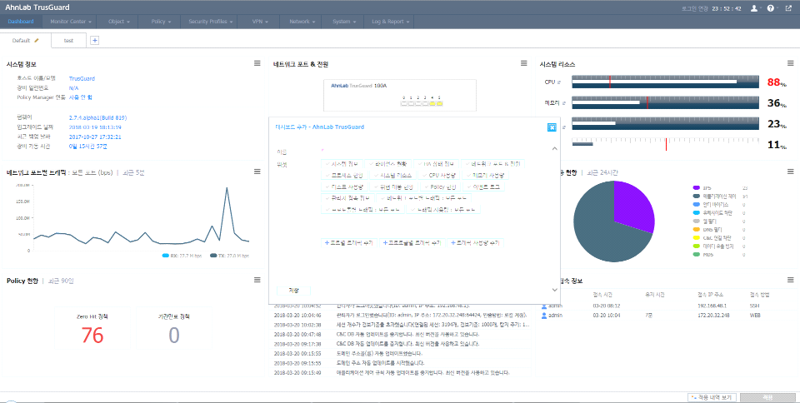Image resolution: width=800 pixels, height=403 pixels.
Task: Open the network traffic chart widget menu icon
Action: tap(257, 171)
